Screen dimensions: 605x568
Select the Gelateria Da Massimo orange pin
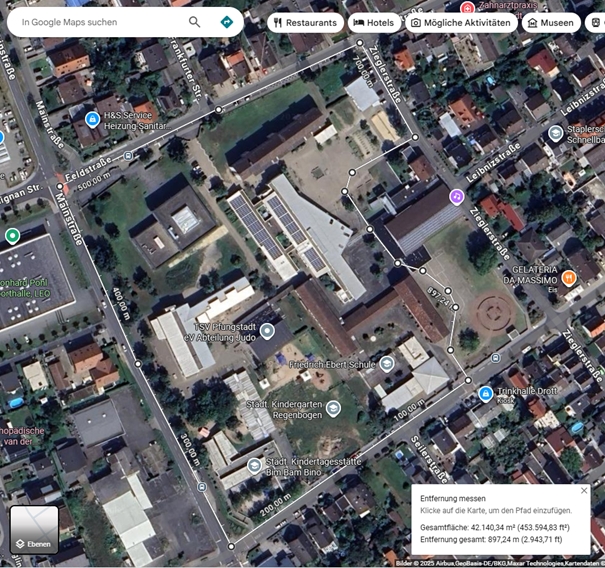click(569, 279)
